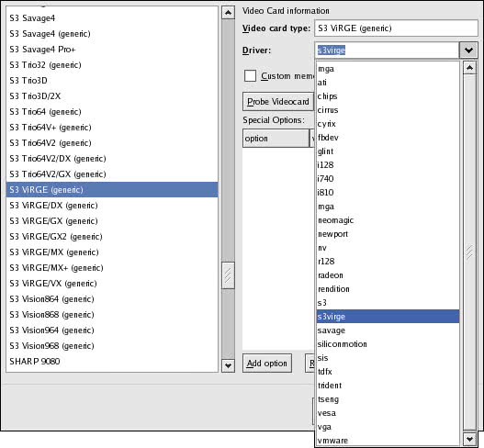Select 'S3 Trio32 (generic)' card
This screenshot has width=484, height=448.
[112, 65]
